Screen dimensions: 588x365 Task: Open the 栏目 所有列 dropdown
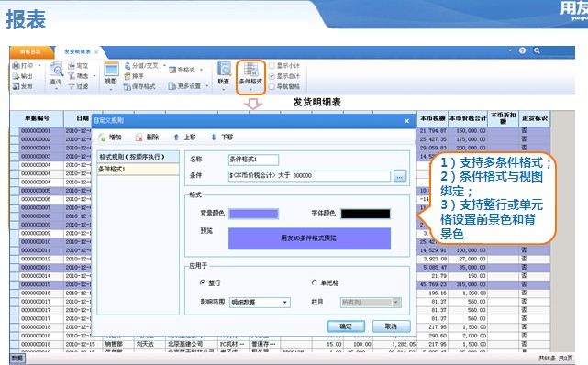click(x=371, y=303)
